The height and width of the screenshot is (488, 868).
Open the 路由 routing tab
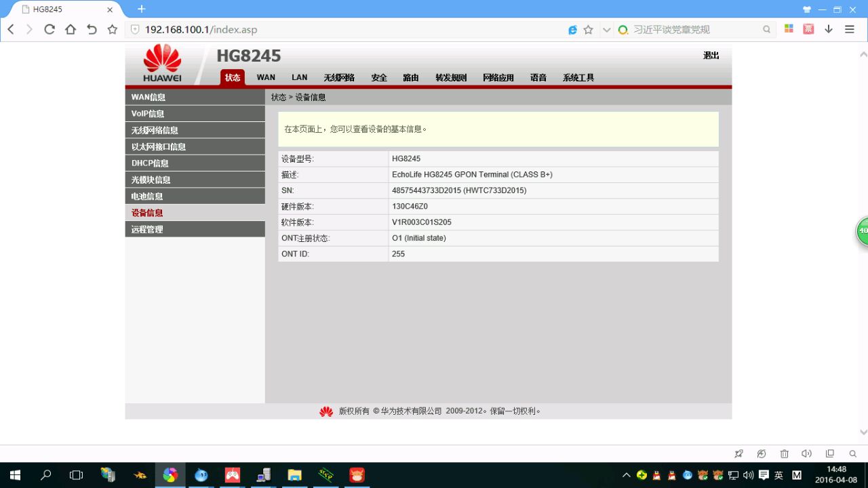(x=411, y=78)
